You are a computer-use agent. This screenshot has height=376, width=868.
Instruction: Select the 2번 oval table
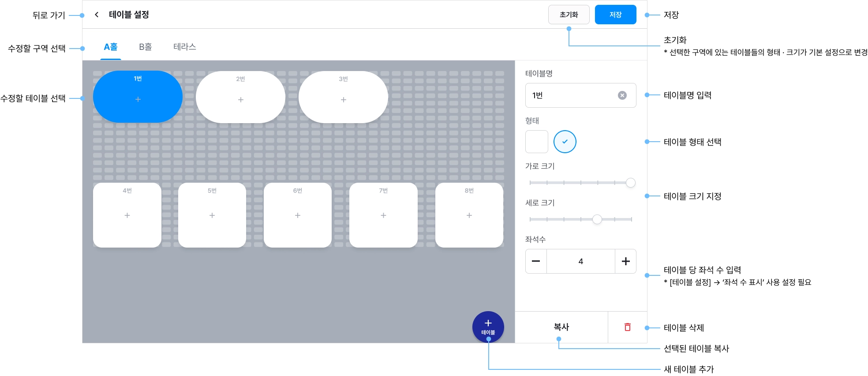240,97
